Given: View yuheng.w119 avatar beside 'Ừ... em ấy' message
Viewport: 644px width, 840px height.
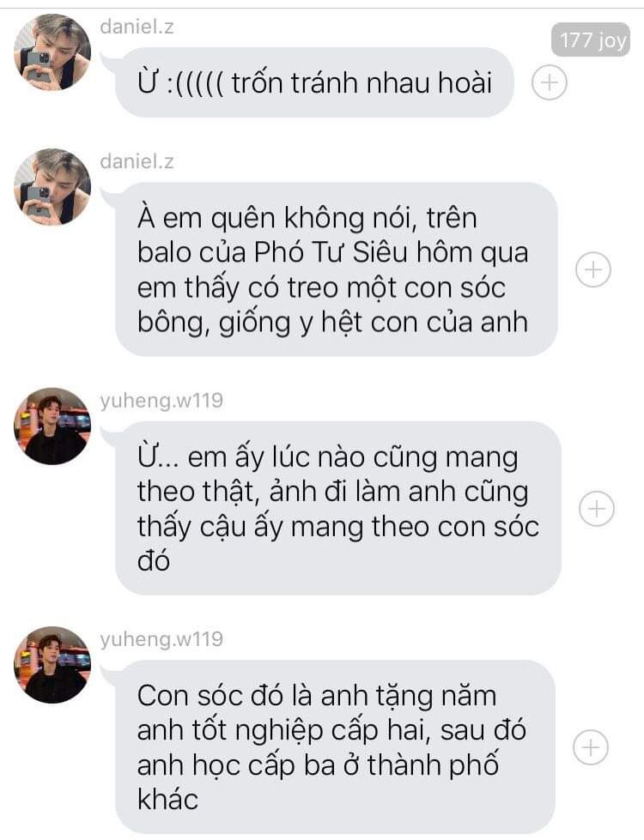Looking at the screenshot, I should click(x=52, y=426).
